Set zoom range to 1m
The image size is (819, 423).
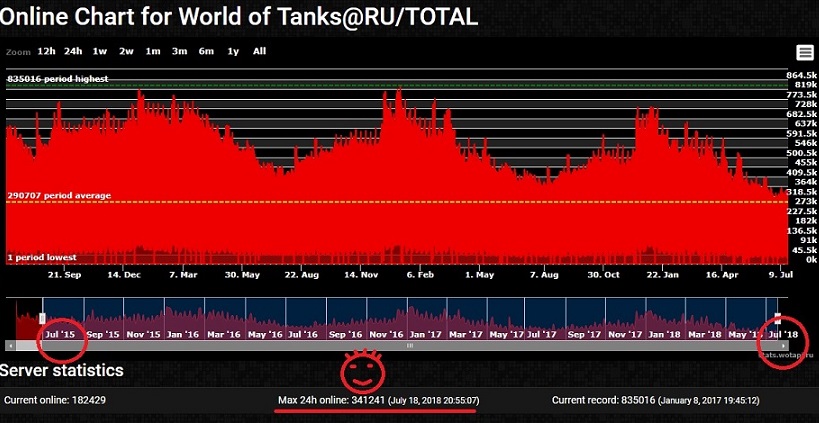tap(153, 51)
